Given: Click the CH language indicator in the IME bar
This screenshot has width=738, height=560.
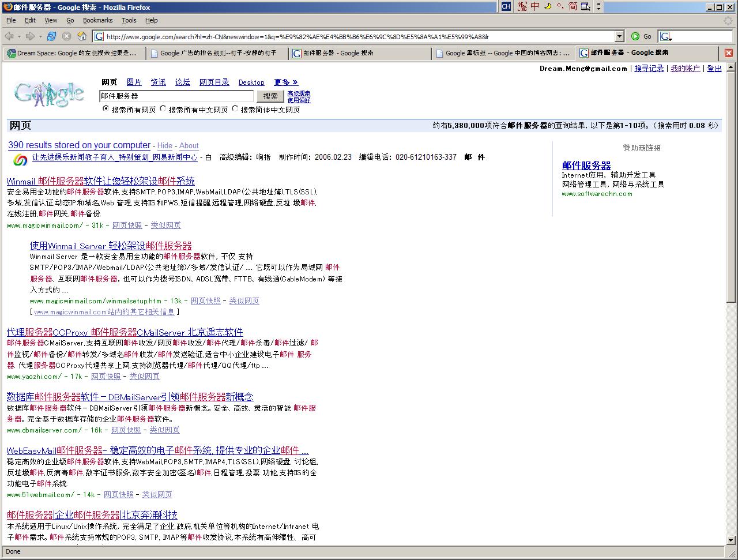Looking at the screenshot, I should click(x=506, y=6).
